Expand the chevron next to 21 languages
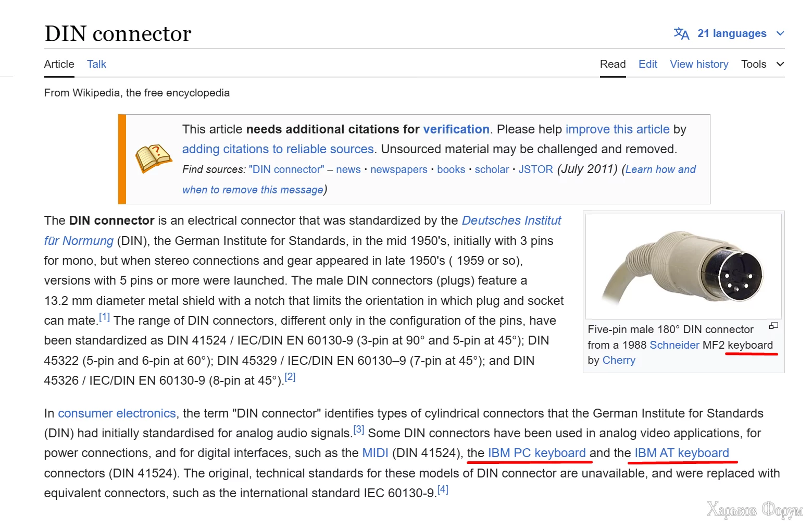 pyautogui.click(x=780, y=33)
